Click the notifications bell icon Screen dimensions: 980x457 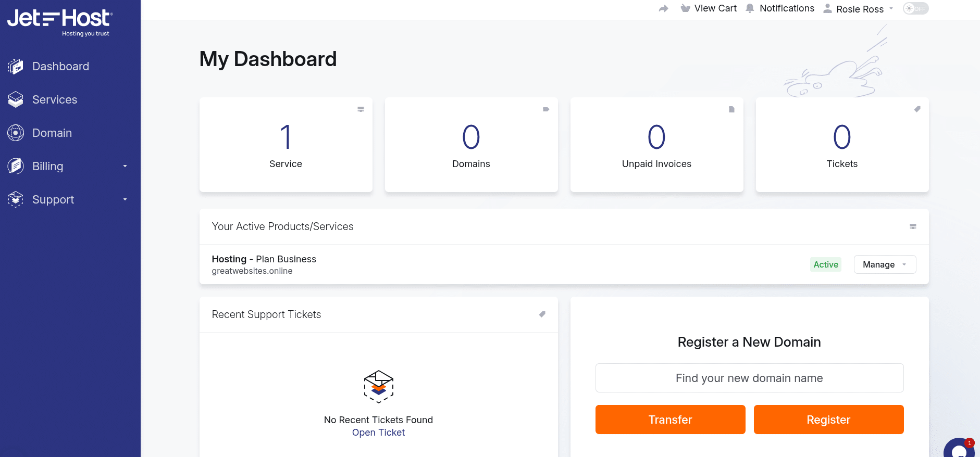[x=750, y=8]
